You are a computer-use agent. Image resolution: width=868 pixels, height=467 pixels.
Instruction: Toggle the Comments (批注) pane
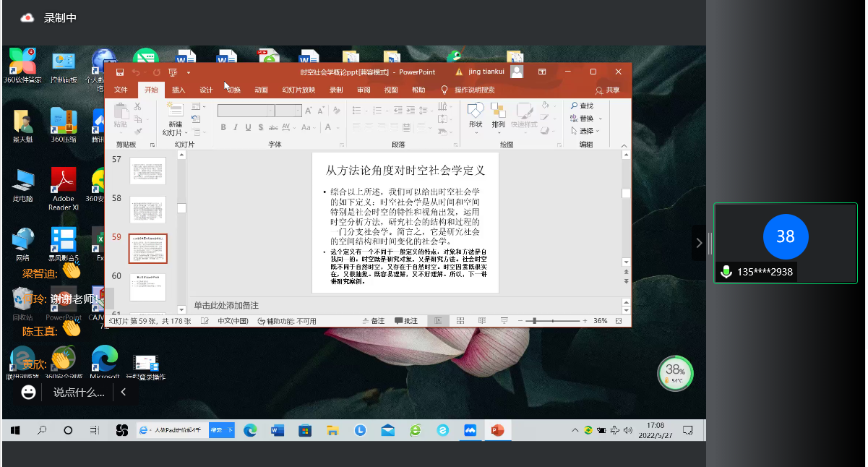coord(406,321)
